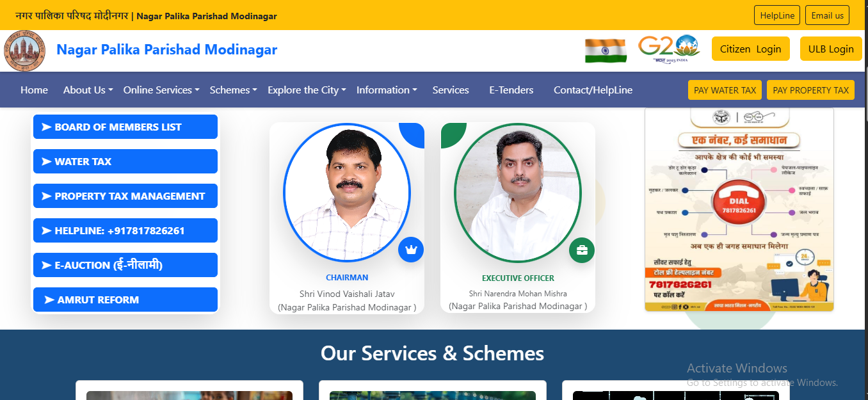Select the E-AUCTION sidebar link
Image resolution: width=868 pixels, height=400 pixels.
[125, 265]
